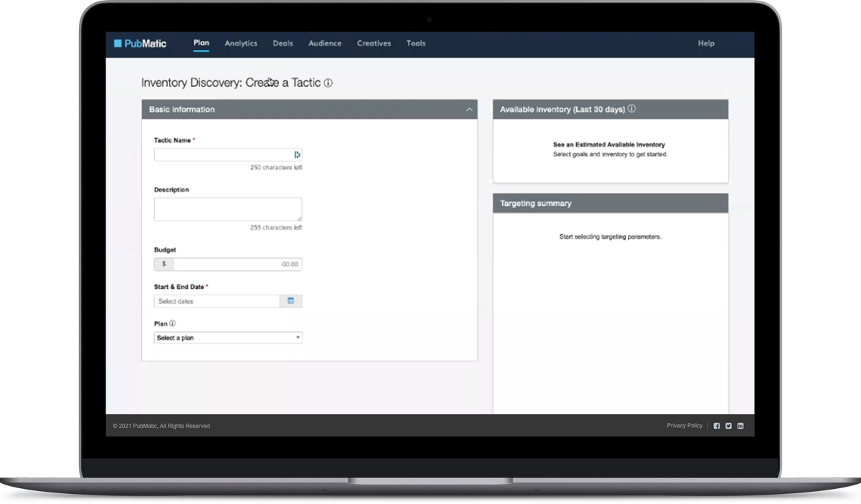Open the calendar date picker icon
The width and height of the screenshot is (861, 504).
point(291,301)
